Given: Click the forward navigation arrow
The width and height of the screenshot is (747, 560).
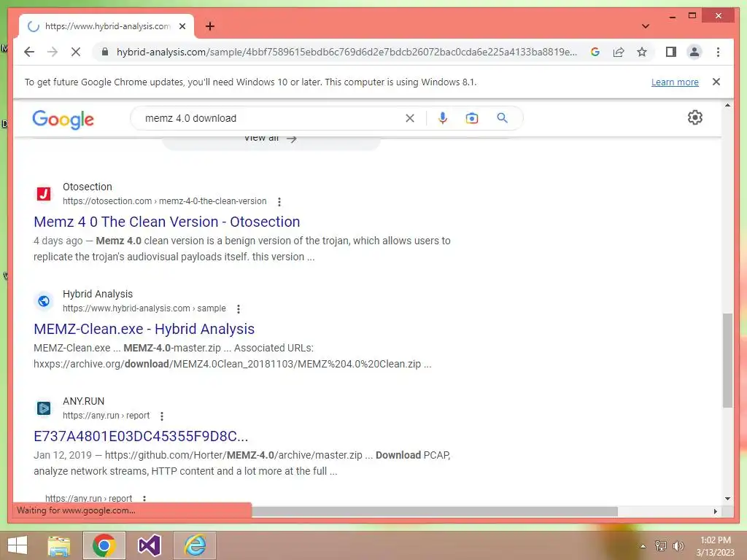Looking at the screenshot, I should (53, 52).
